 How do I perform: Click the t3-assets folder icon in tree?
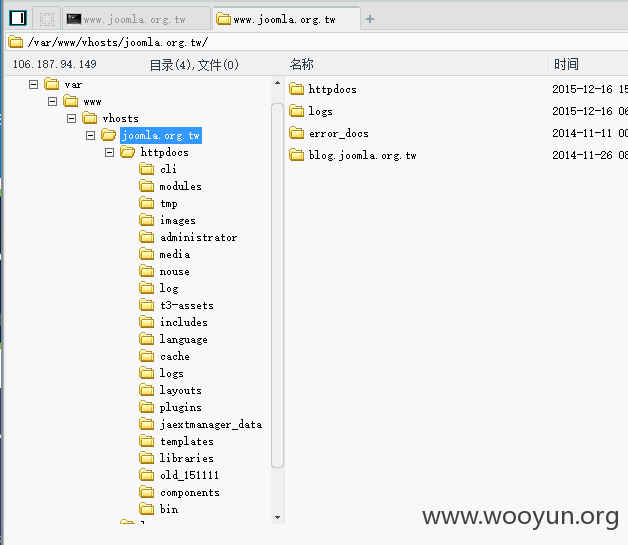(x=147, y=305)
